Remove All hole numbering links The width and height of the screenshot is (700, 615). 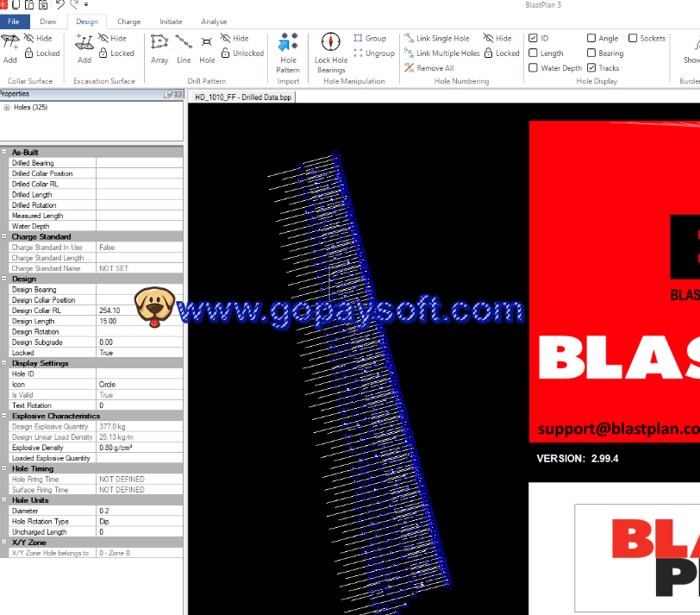click(429, 68)
